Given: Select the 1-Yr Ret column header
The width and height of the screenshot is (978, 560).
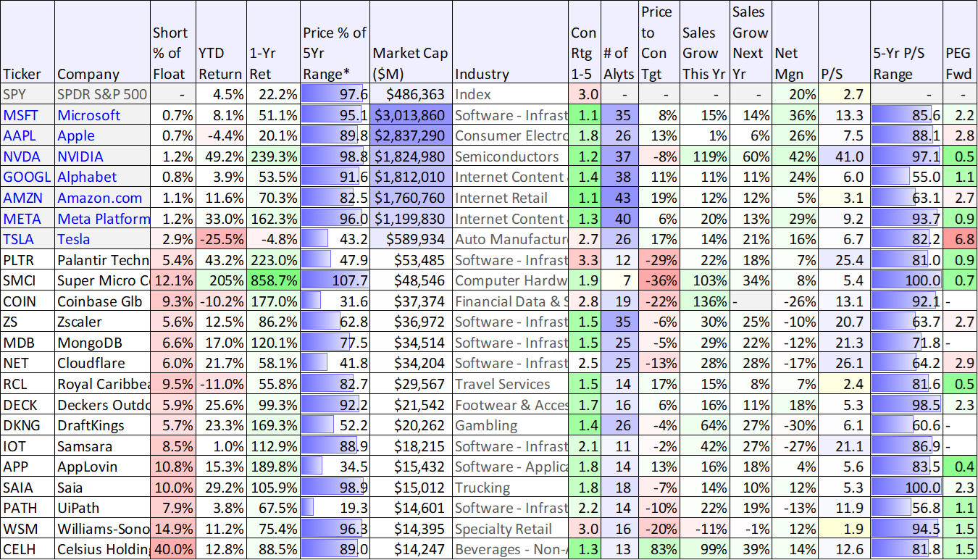Looking at the screenshot, I should click(274, 42).
